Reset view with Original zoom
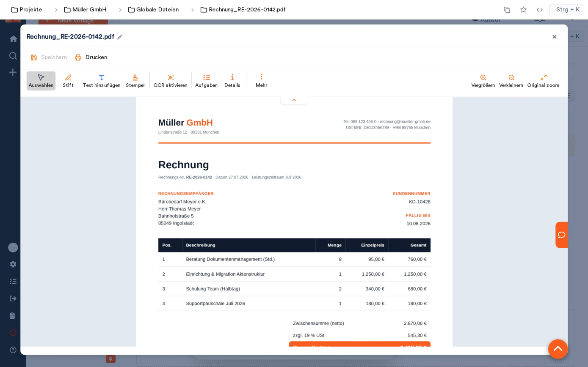Screen dimensions: 588x367 tap(543, 81)
